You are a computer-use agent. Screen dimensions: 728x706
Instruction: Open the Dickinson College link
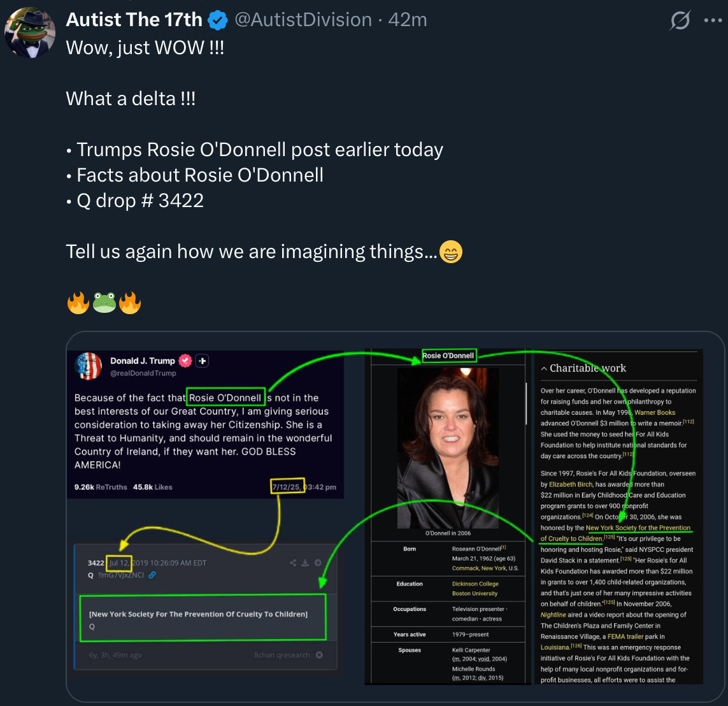click(475, 584)
